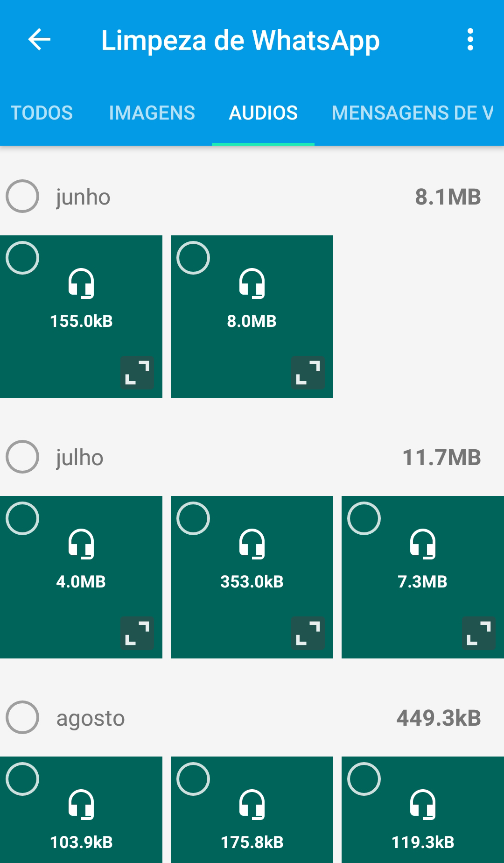Switch to the IMAGENS tab
Viewport: 504px width, 863px height.
pyautogui.click(x=152, y=113)
